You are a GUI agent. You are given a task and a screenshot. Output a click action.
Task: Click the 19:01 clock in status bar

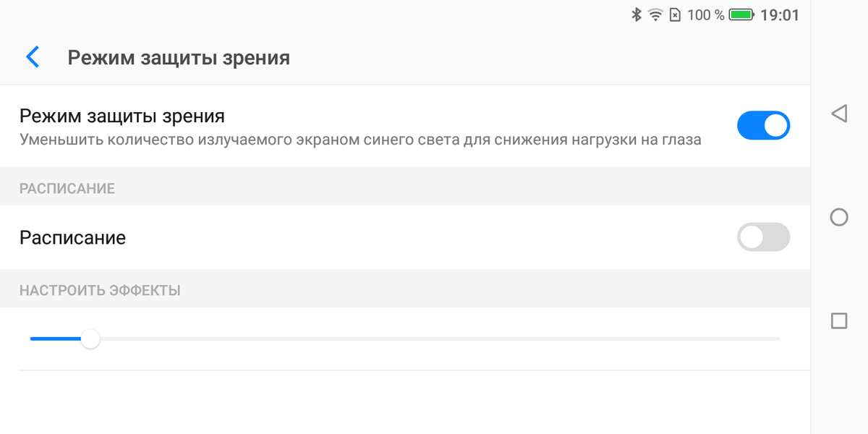(780, 14)
